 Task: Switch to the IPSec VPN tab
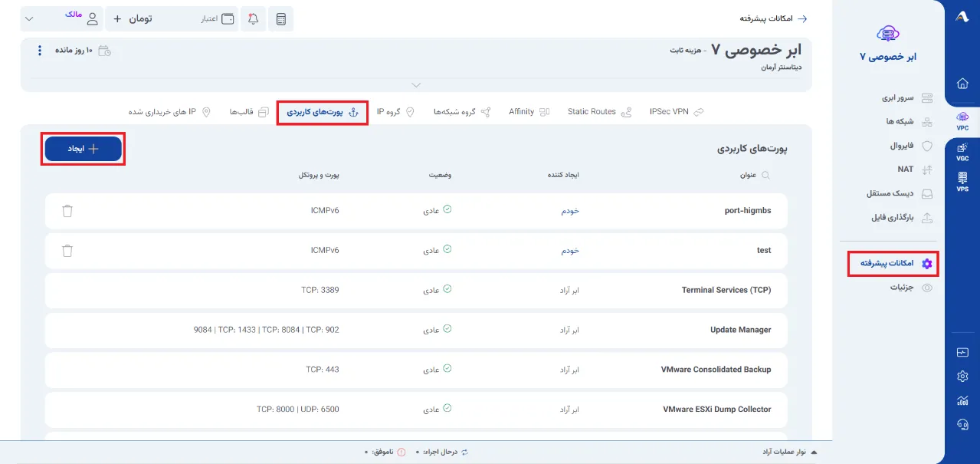tap(677, 112)
